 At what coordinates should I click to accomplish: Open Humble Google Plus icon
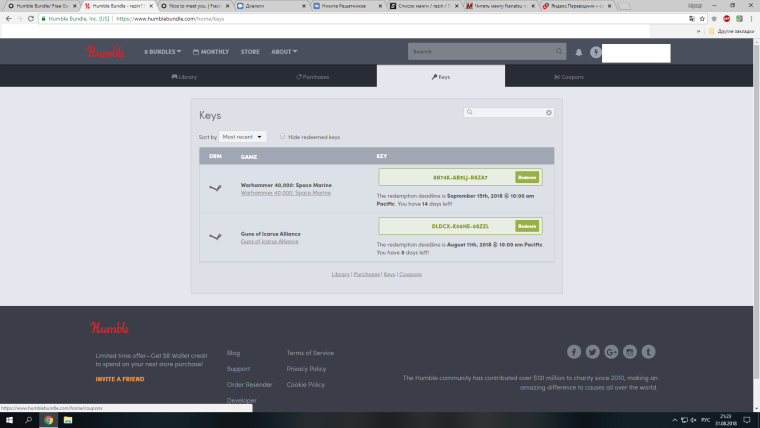pos(611,352)
